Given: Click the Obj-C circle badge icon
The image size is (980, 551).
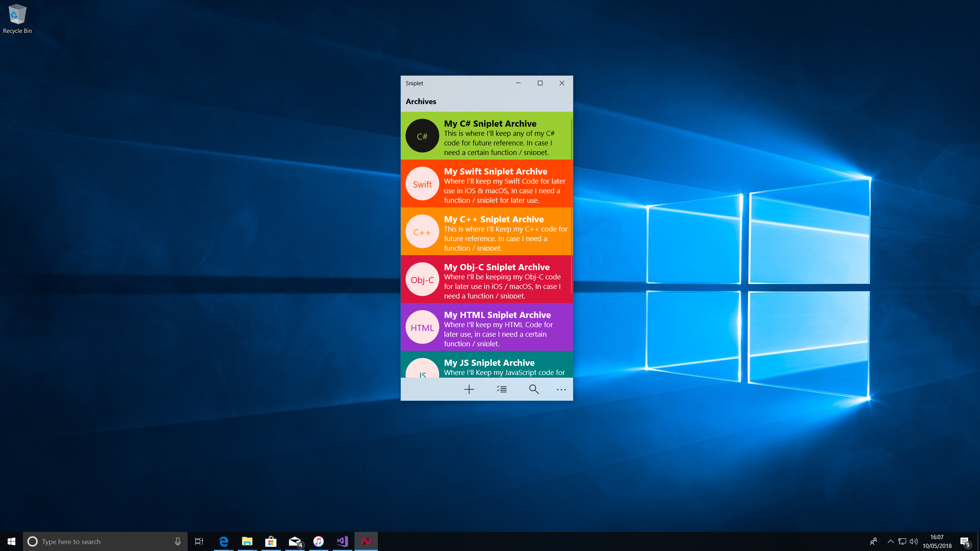Looking at the screenshot, I should 422,279.
